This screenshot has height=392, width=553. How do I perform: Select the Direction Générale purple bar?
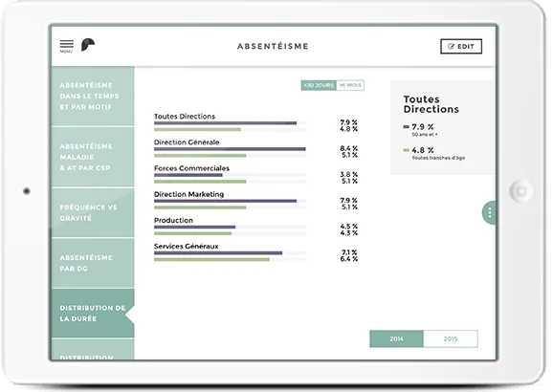(230, 149)
